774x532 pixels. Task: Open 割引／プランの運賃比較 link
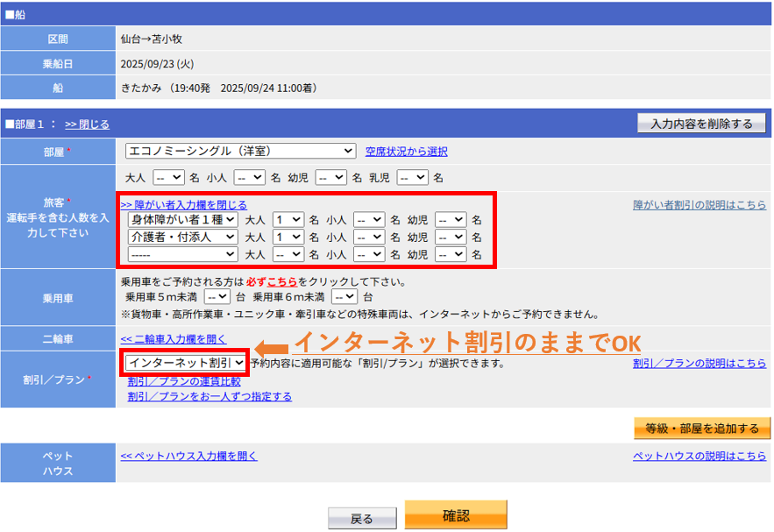(184, 381)
